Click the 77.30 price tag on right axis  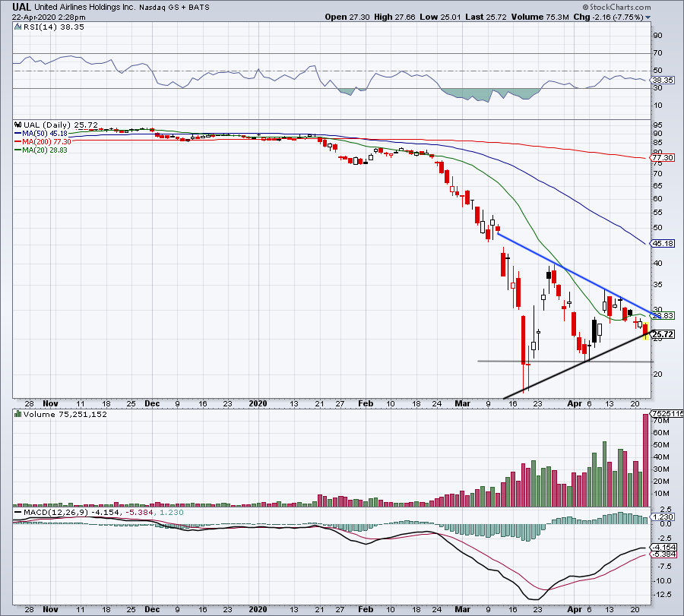[663, 158]
